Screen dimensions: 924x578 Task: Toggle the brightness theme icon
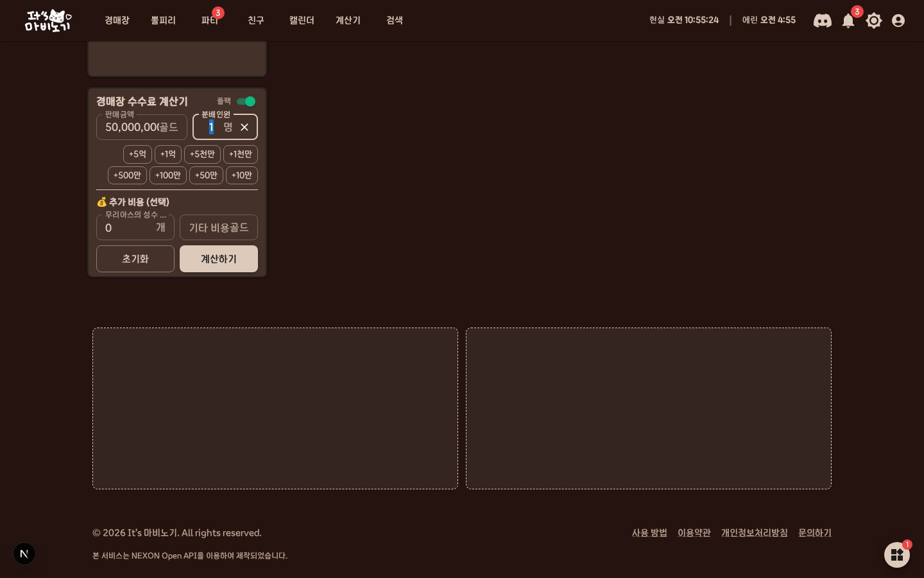(x=874, y=21)
